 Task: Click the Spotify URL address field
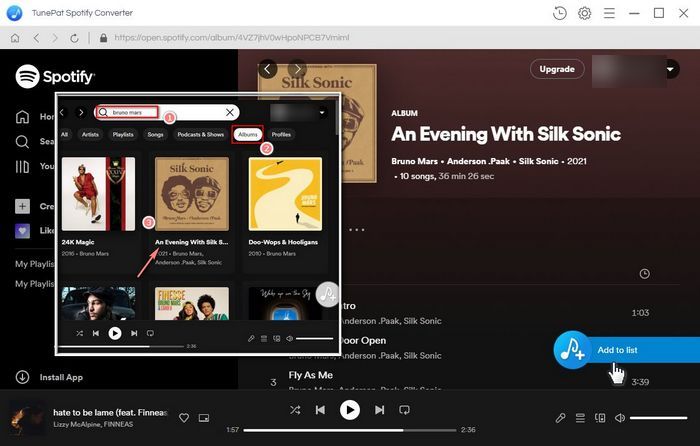pyautogui.click(x=232, y=38)
